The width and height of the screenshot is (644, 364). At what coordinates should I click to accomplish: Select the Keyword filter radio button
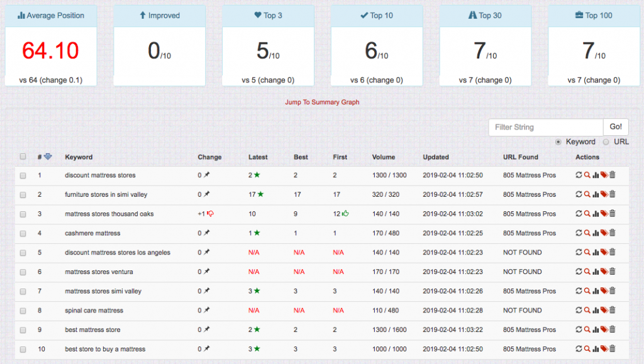[x=558, y=142]
